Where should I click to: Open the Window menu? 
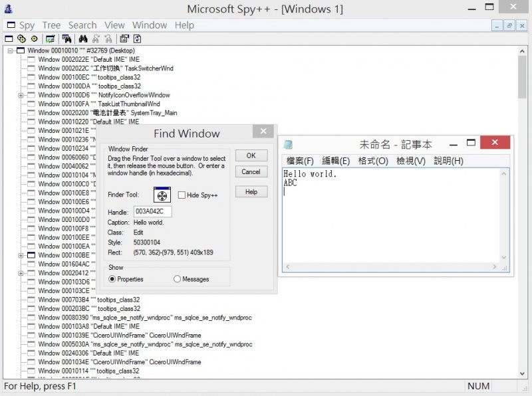pos(150,25)
